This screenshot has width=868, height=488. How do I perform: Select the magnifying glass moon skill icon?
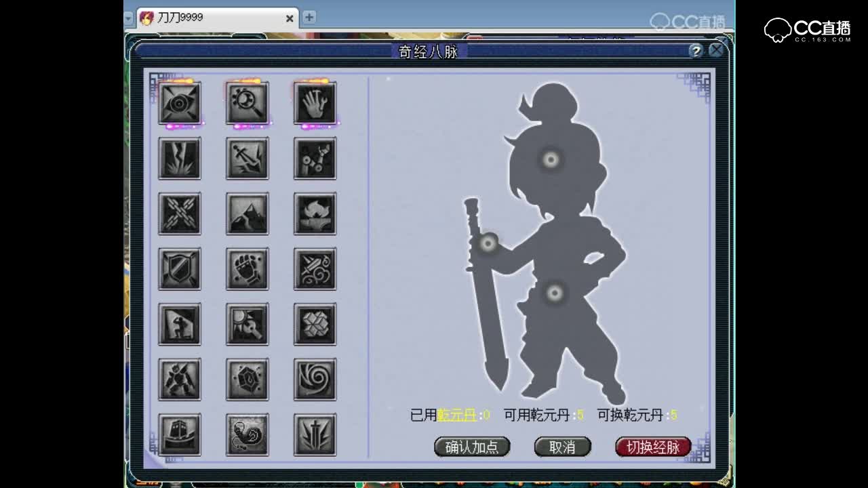[x=248, y=103]
